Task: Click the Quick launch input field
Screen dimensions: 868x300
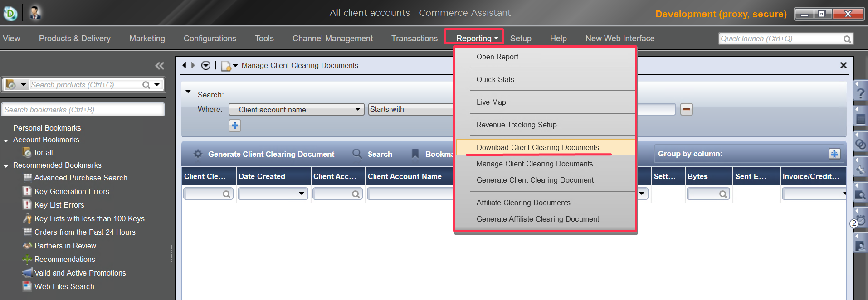Action: click(780, 39)
